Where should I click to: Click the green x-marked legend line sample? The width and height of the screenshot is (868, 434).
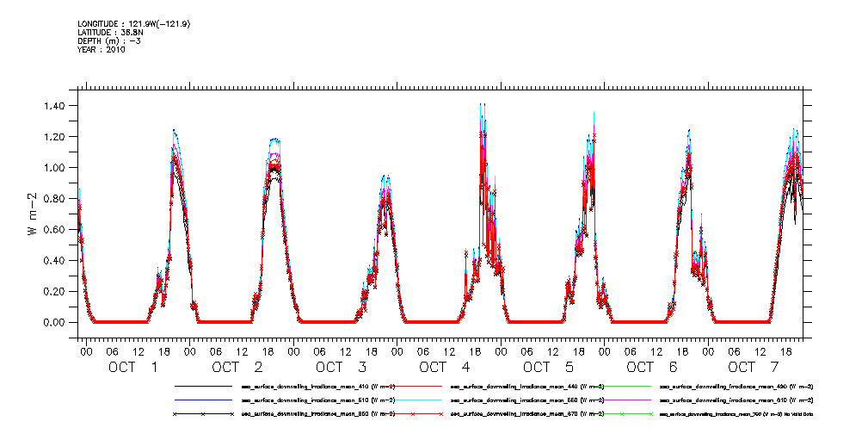point(621,414)
